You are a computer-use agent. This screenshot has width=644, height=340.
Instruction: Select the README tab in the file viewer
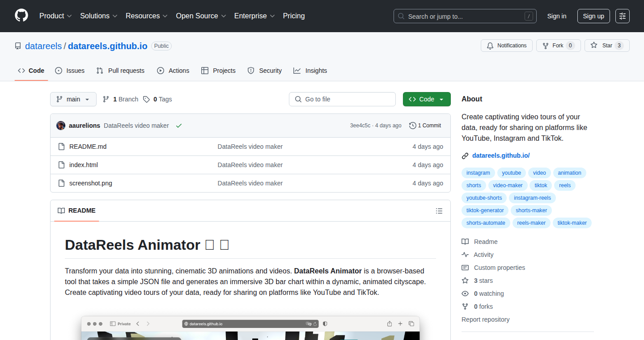[x=76, y=210]
